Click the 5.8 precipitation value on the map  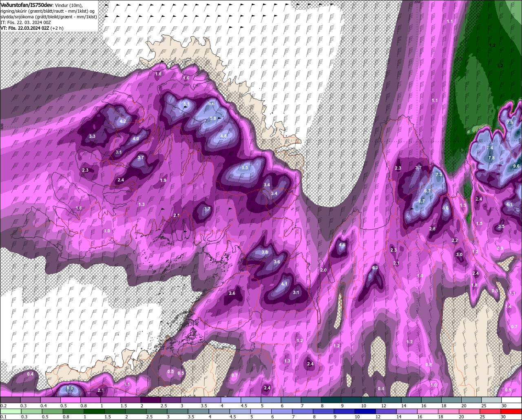coord(213,118)
